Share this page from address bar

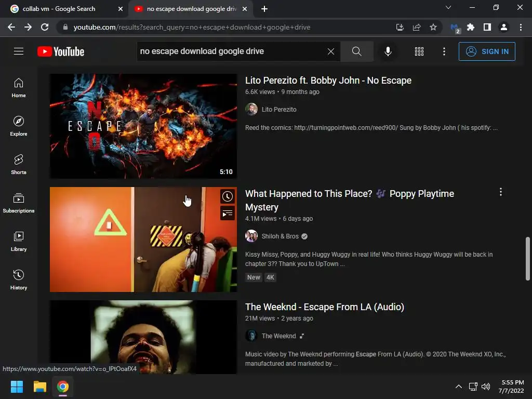(x=417, y=27)
